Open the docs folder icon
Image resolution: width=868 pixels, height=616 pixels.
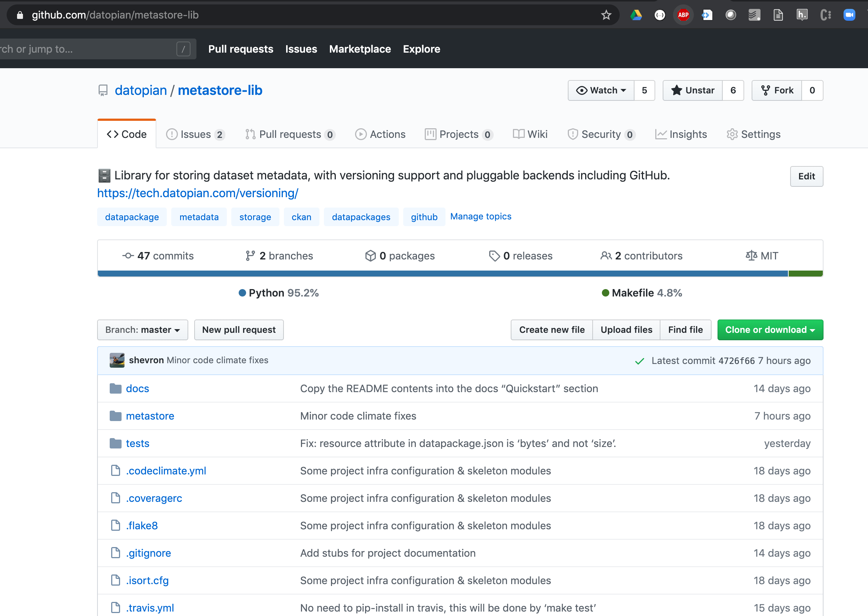pos(116,388)
